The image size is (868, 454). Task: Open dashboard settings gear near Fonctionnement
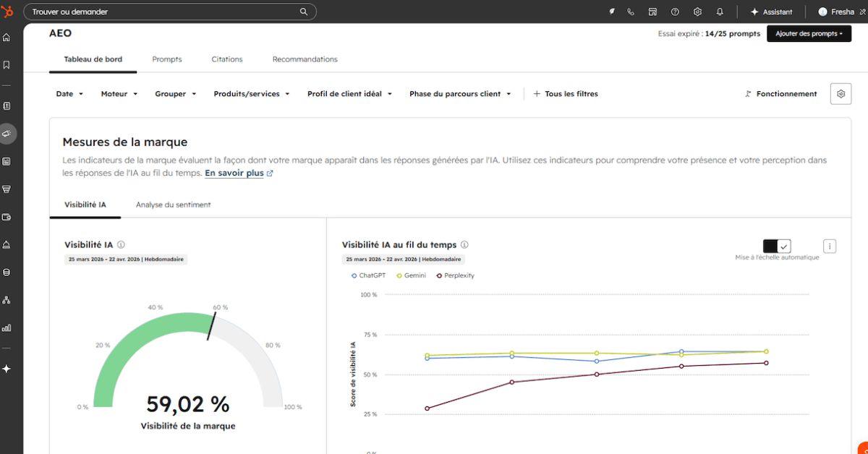coord(841,94)
